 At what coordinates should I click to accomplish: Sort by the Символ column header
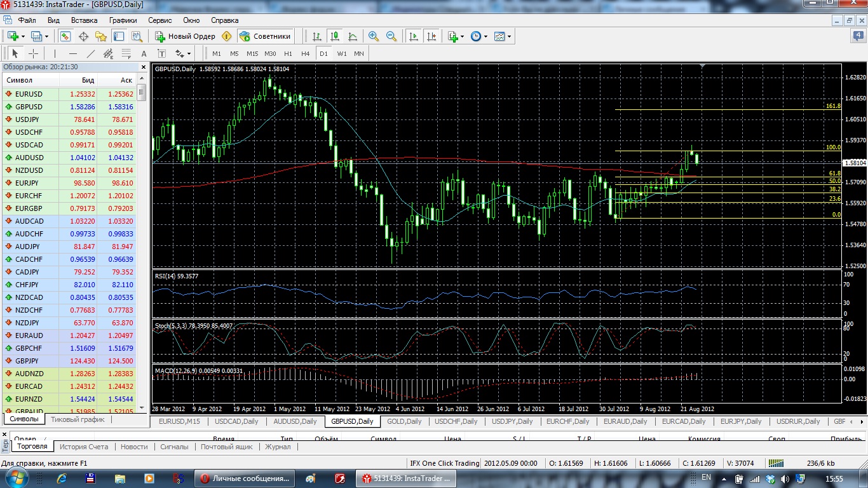[31, 80]
